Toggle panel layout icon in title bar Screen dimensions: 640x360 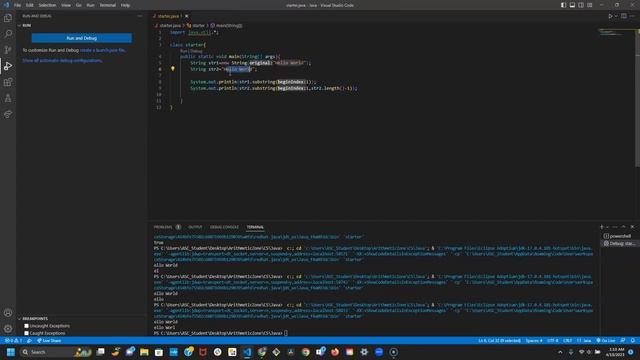pos(572,5)
